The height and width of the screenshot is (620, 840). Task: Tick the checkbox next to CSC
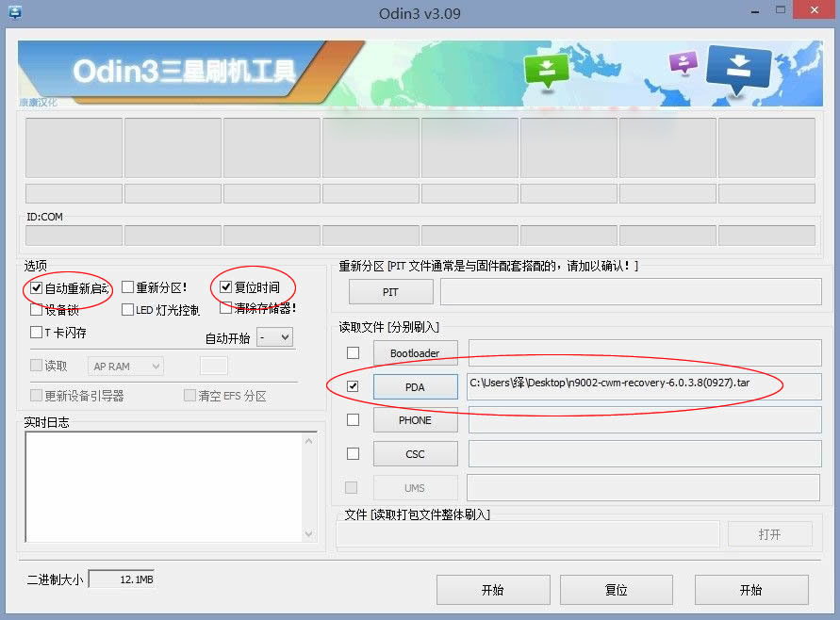[353, 453]
